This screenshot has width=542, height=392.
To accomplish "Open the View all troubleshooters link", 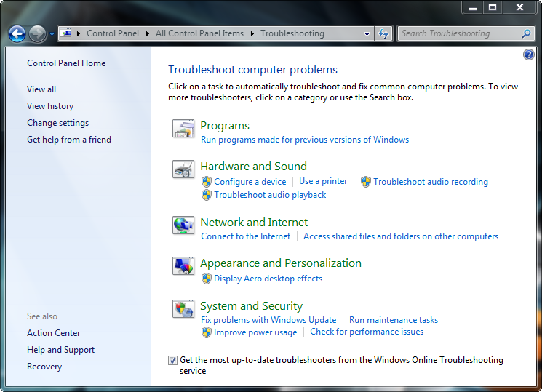I will point(41,89).
